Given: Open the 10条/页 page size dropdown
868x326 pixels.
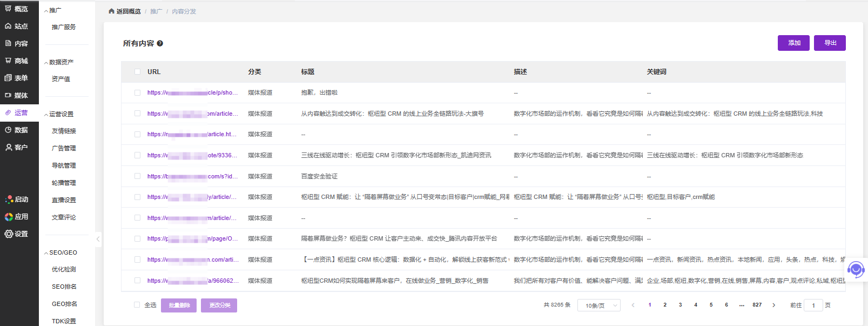Looking at the screenshot, I should pyautogui.click(x=602, y=305).
